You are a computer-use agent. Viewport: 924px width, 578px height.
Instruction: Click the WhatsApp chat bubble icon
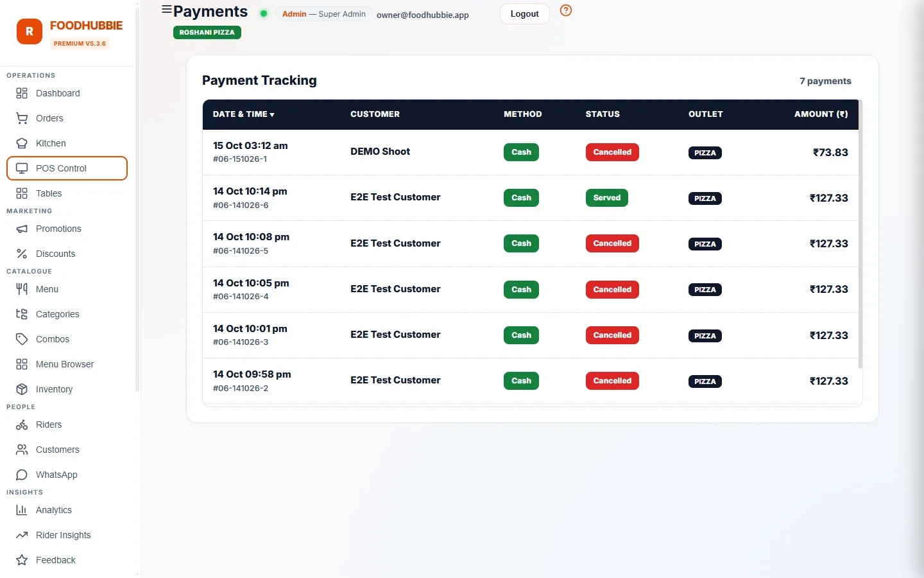click(x=22, y=475)
